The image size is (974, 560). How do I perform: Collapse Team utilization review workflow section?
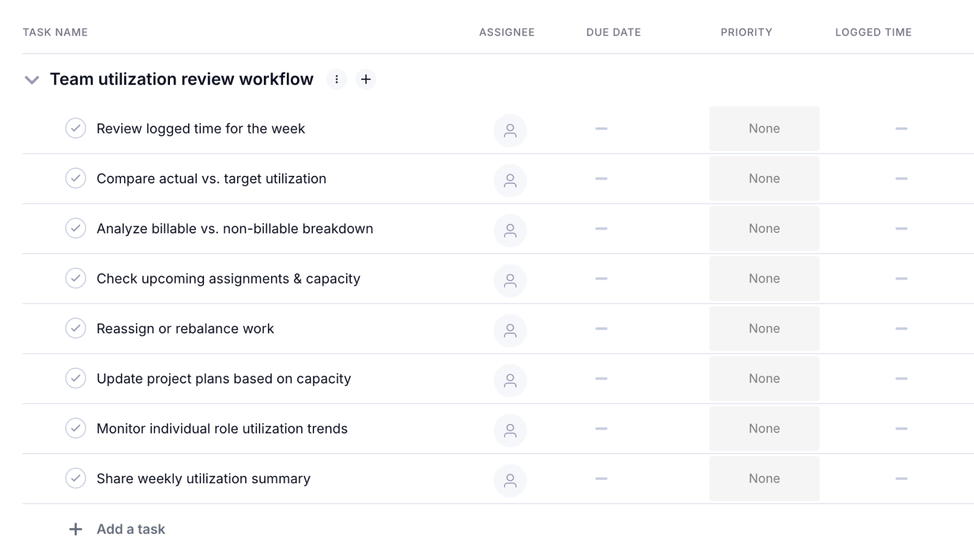(31, 80)
